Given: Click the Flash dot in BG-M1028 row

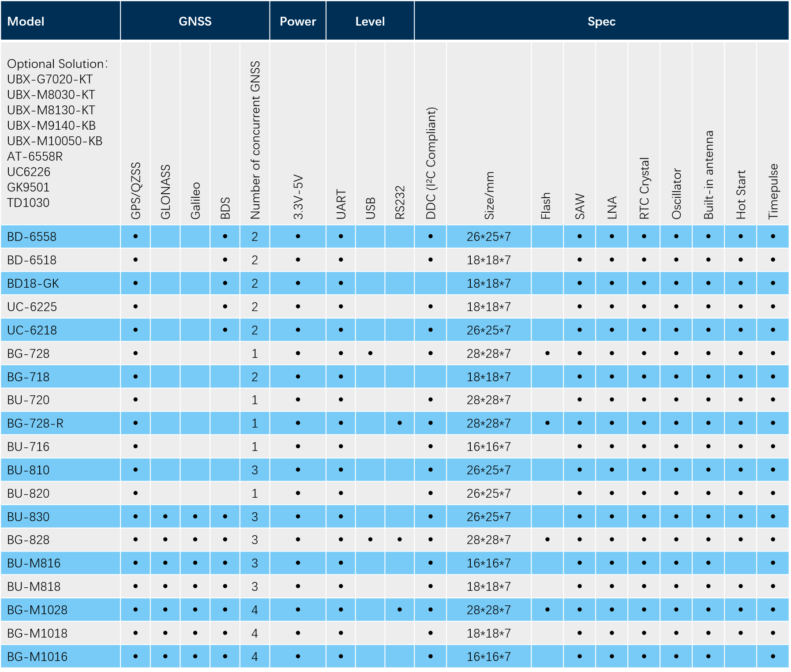Looking at the screenshot, I should (x=547, y=610).
